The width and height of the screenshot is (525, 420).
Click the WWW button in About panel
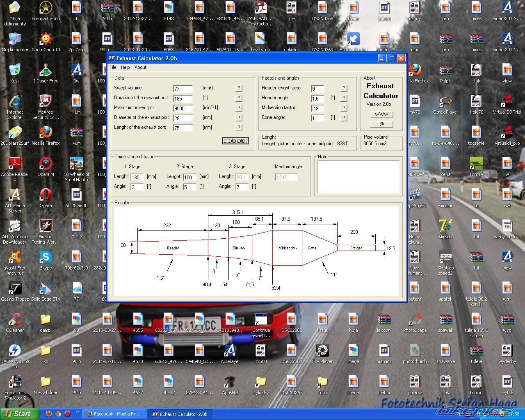coord(381,114)
